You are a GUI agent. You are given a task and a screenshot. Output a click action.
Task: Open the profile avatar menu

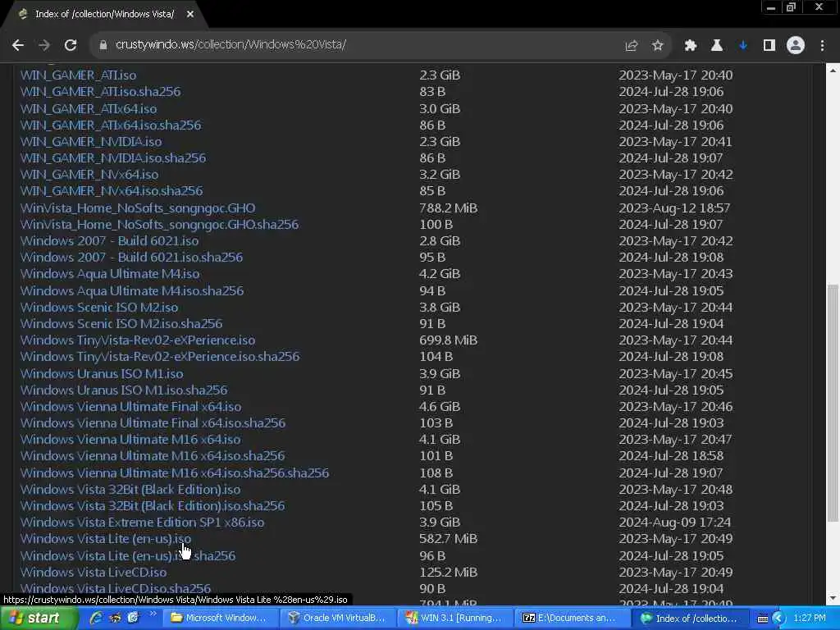point(796,46)
